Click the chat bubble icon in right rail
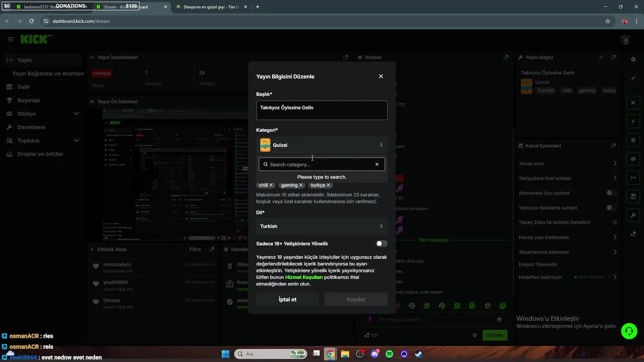The height and width of the screenshot is (362, 644). point(633,159)
